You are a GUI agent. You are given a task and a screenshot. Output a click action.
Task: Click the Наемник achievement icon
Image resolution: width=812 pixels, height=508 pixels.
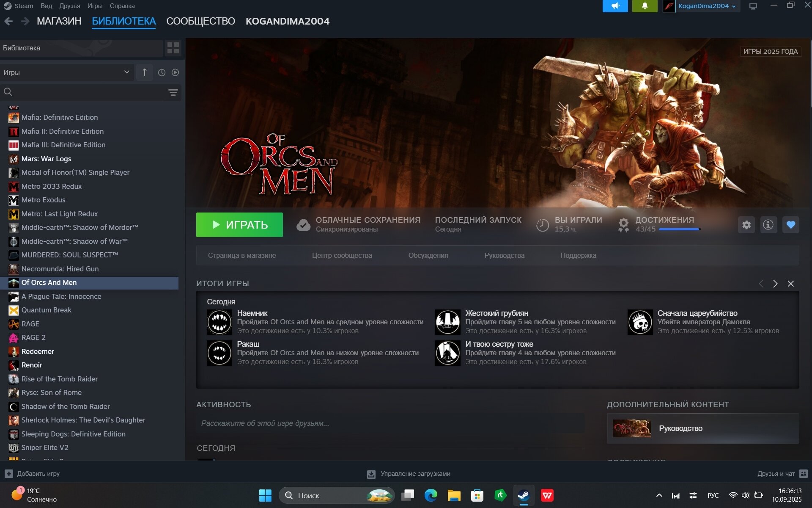tap(219, 322)
